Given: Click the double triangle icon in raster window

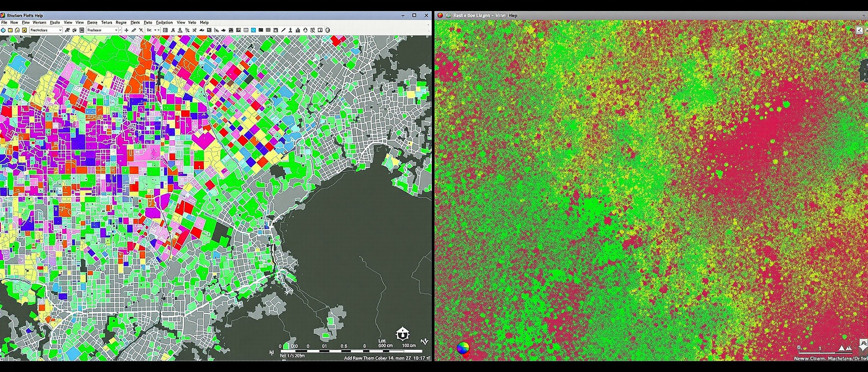Looking at the screenshot, I should (x=845, y=348).
